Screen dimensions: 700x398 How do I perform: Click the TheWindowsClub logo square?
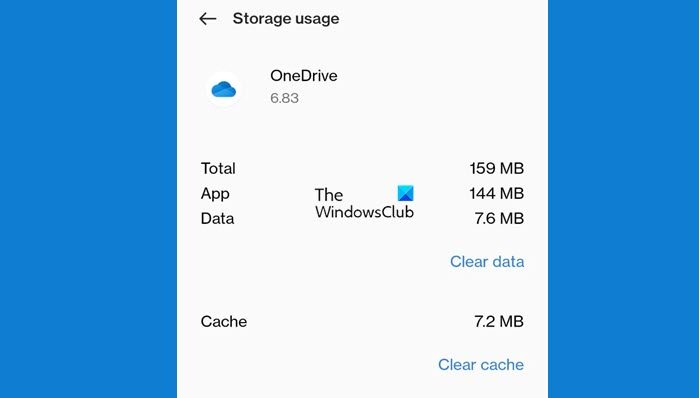point(405,193)
